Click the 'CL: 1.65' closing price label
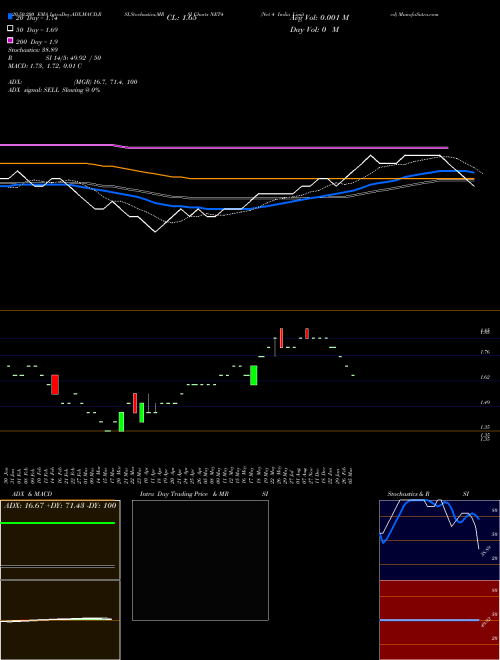 (x=181, y=18)
